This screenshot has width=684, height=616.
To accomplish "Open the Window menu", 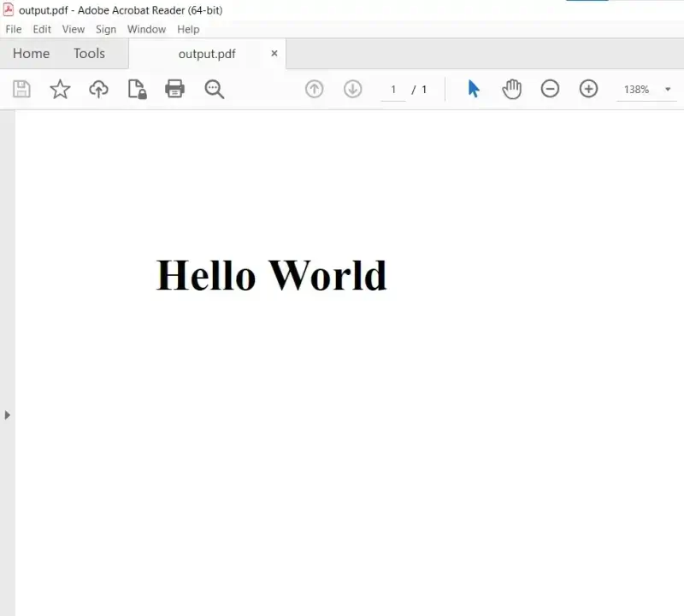I will pos(146,29).
